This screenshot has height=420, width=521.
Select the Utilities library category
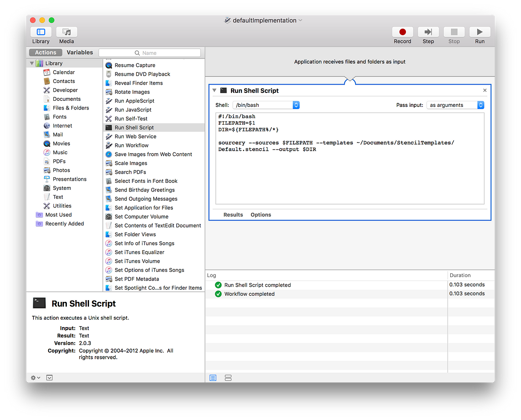[x=62, y=206]
